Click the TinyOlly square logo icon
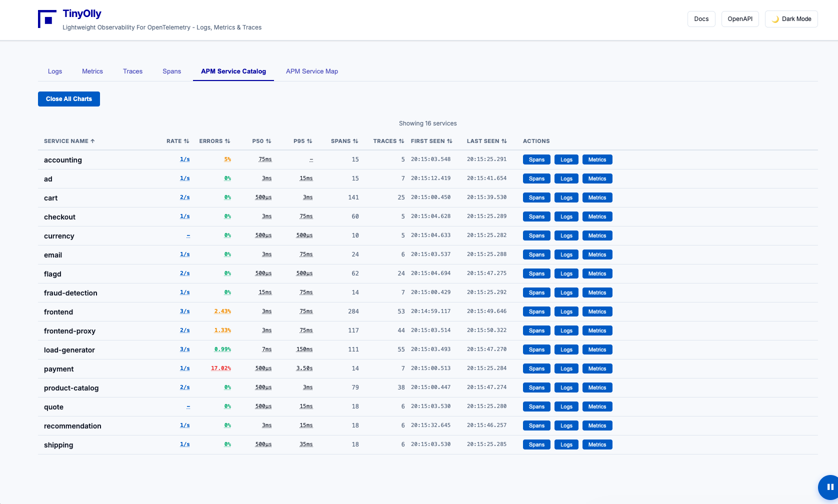Viewport: 838px width, 504px height. point(47,19)
